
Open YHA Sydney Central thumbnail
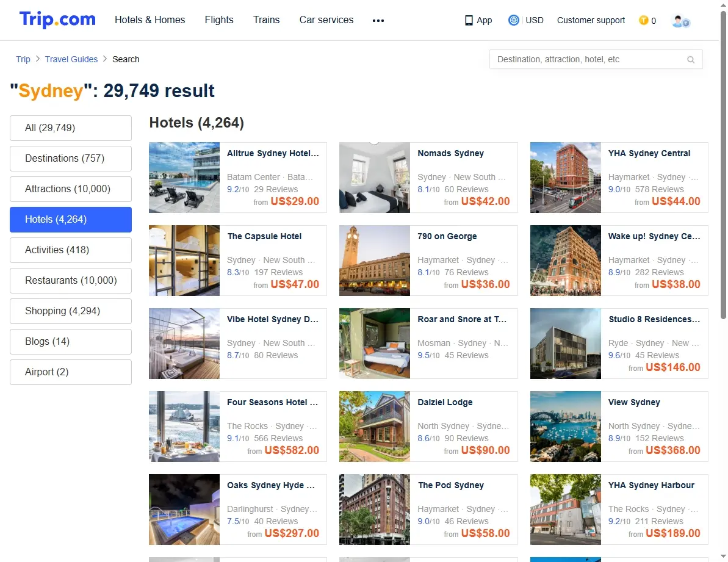pyautogui.click(x=566, y=178)
